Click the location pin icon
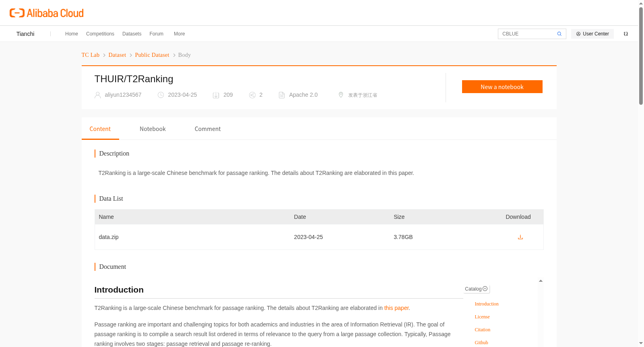Screen dimensions: 644x347 341,95
